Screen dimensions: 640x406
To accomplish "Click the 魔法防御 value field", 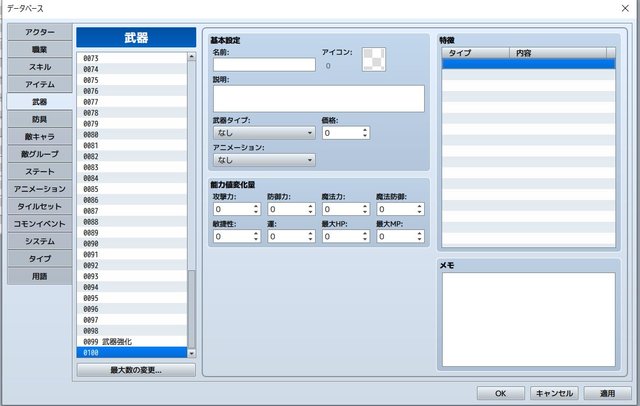I will tap(396, 209).
